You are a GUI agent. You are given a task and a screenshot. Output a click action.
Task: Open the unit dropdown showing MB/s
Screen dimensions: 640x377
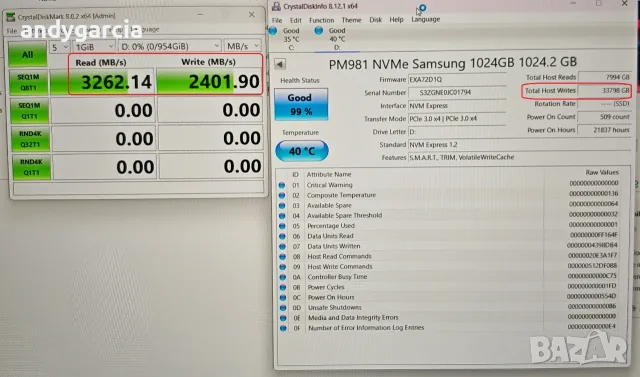(242, 46)
